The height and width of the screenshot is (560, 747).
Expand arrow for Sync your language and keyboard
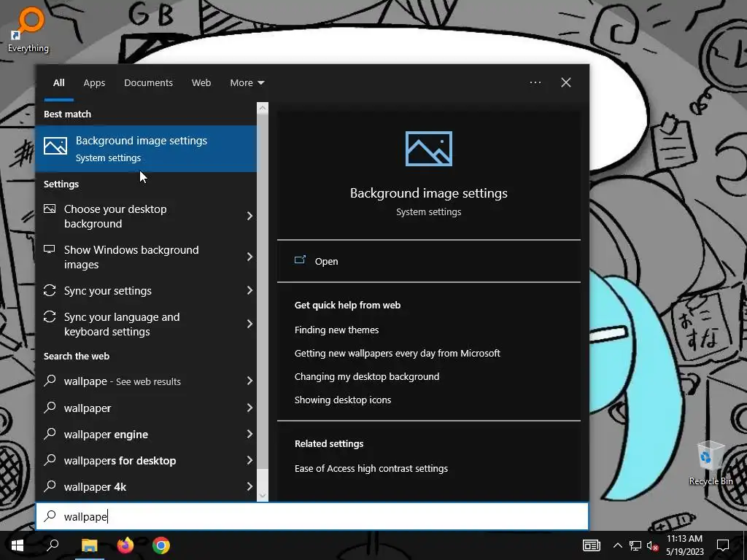coord(249,324)
